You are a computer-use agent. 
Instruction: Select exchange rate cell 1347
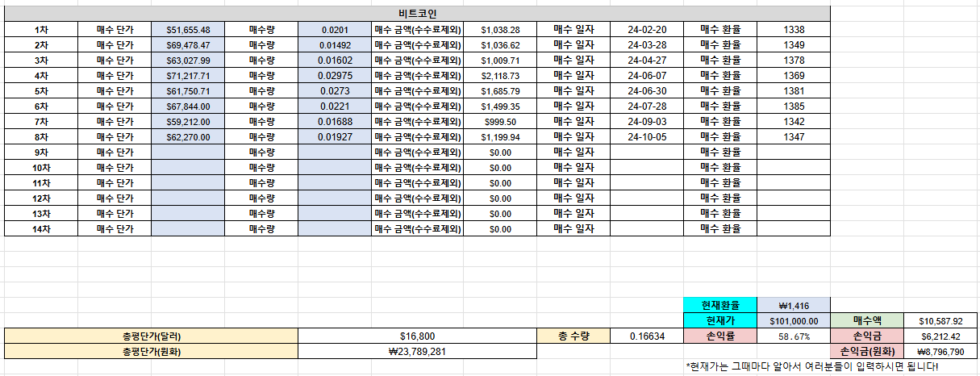(794, 137)
